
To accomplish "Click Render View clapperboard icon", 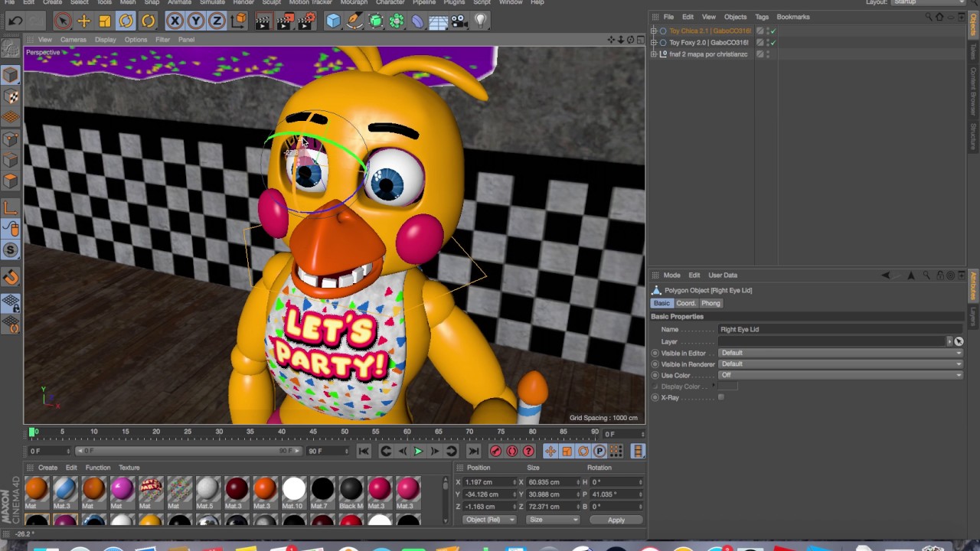I will click(263, 21).
